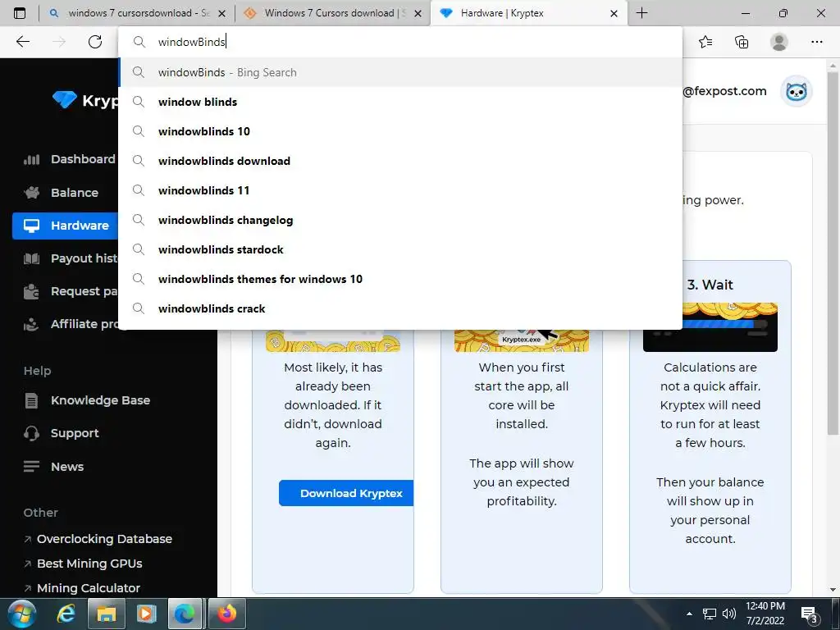Pick the 'windowblinds download' suggestion
Viewport: 840px width, 630px height.
click(400, 161)
